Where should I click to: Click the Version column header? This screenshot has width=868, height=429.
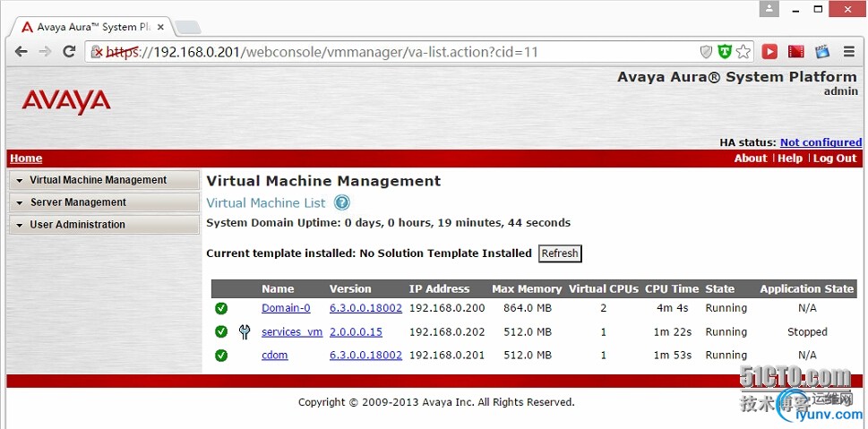click(350, 289)
